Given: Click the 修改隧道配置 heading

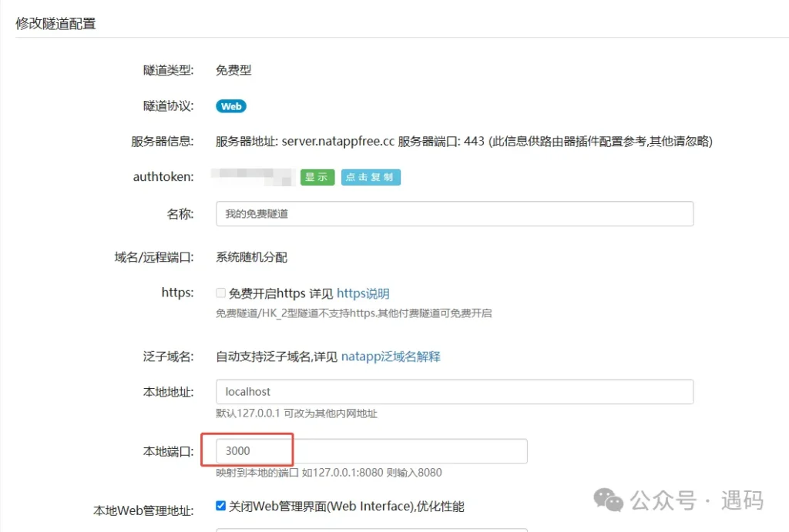Looking at the screenshot, I should [55, 23].
